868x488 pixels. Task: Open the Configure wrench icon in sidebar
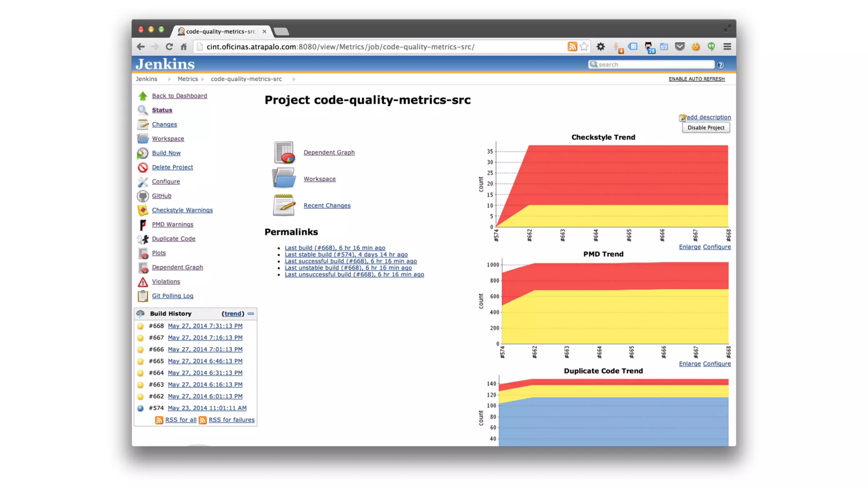(x=143, y=182)
